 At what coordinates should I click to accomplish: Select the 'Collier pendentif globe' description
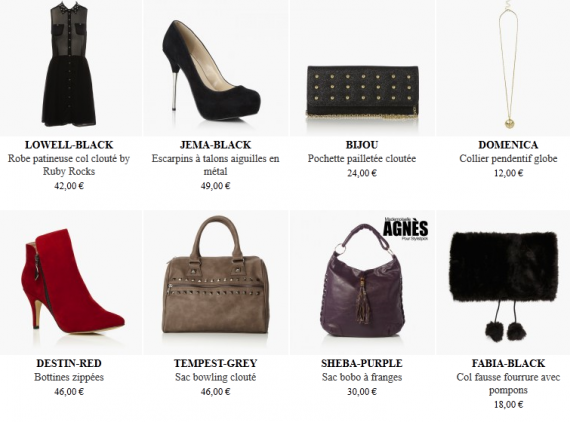click(508, 159)
